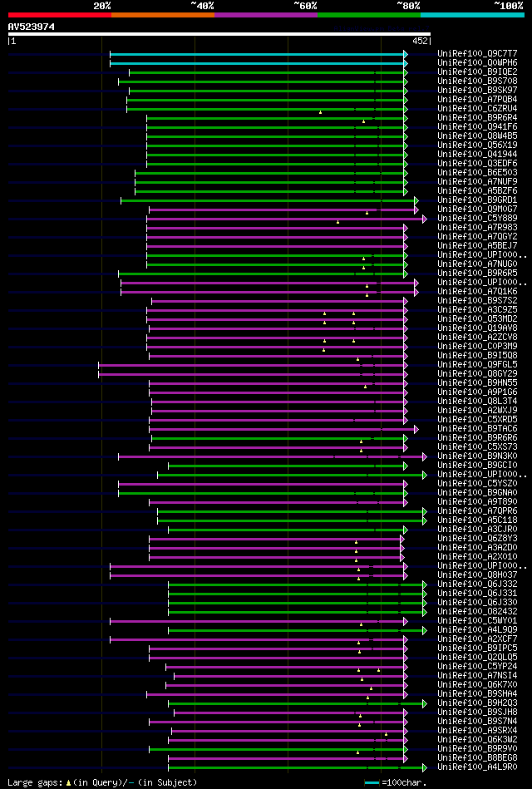Click the red 20% identity legend segment
532x789 pixels.
59,15
